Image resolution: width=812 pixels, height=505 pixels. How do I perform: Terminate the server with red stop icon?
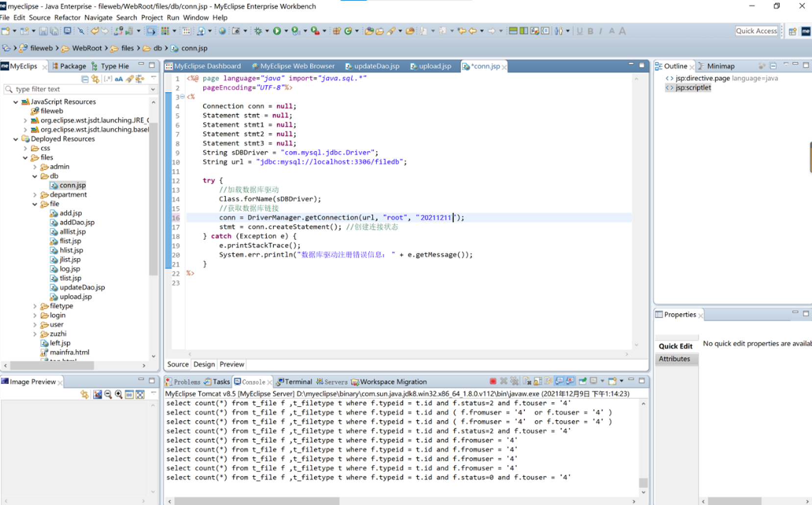click(493, 381)
